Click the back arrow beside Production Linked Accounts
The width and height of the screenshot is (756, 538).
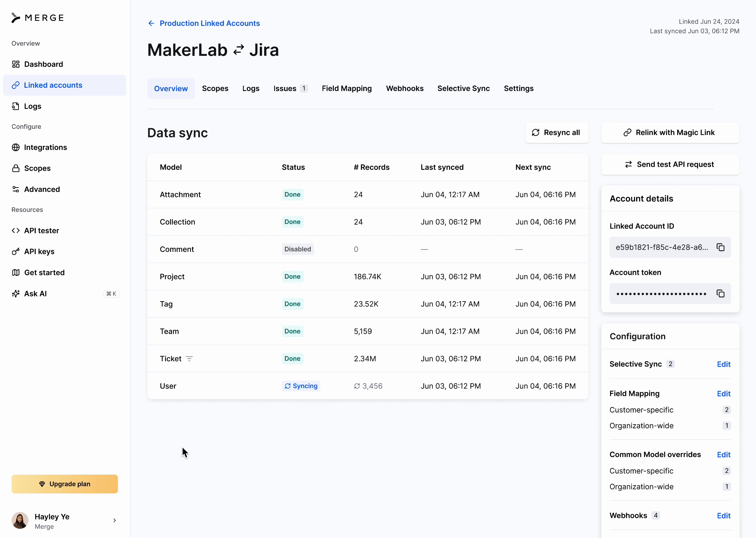(x=151, y=23)
